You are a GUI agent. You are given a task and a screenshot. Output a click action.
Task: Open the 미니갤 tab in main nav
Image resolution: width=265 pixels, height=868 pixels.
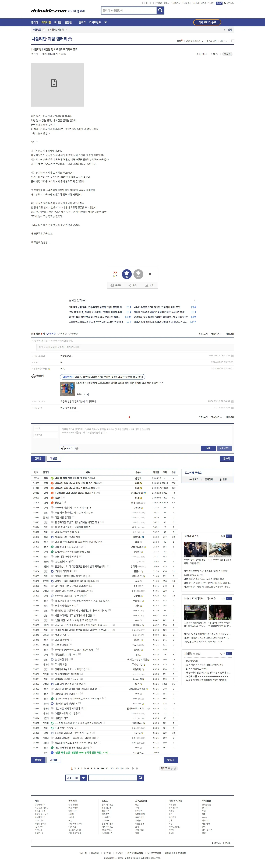pyautogui.click(x=58, y=23)
